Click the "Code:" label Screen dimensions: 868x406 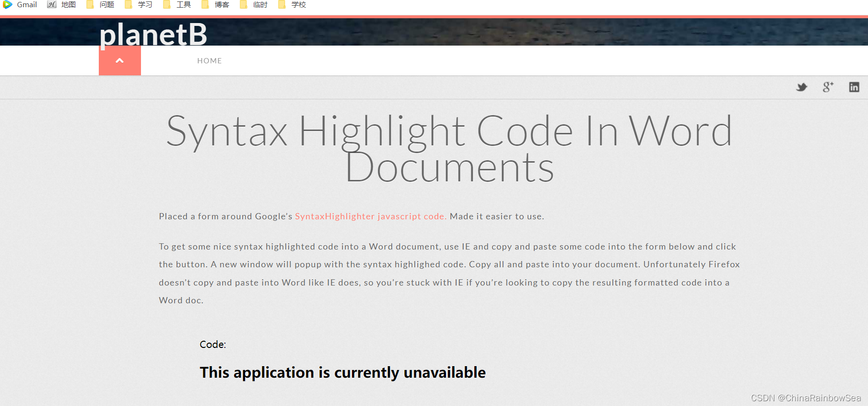213,345
